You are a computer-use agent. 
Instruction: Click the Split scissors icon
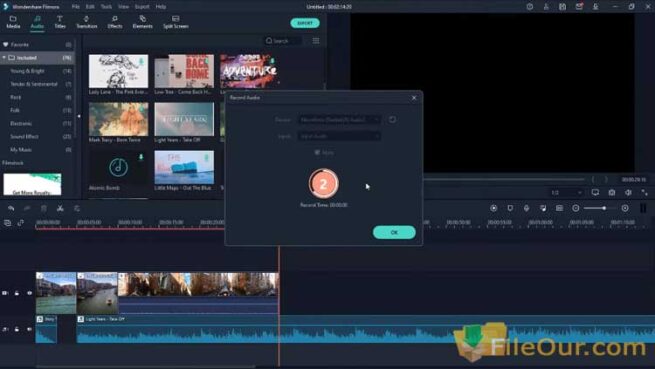60,208
